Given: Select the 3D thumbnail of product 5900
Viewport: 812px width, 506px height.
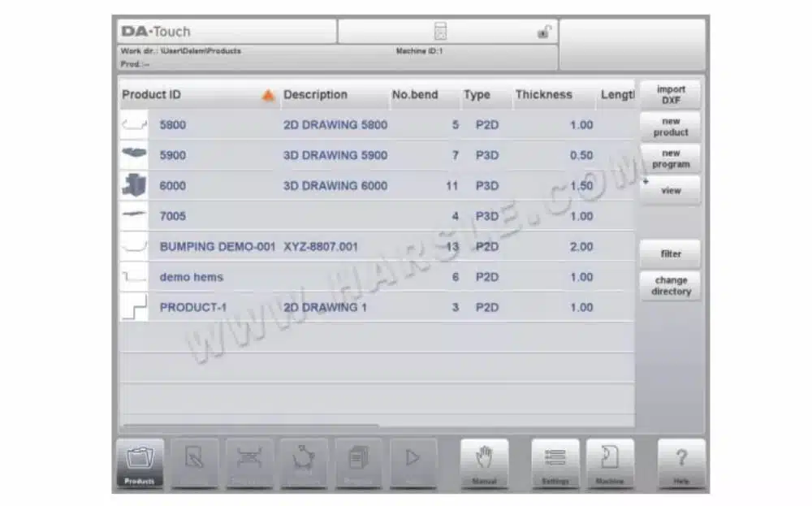Looking at the screenshot, I should point(134,155).
